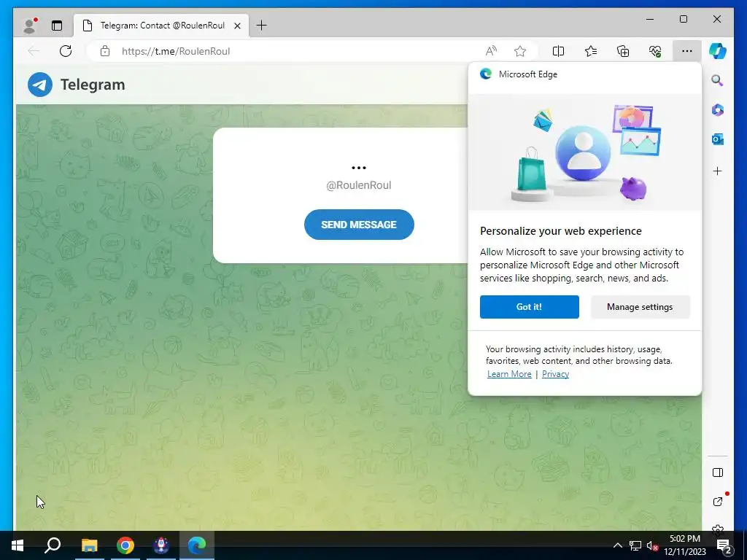
Task: Open Collections panel
Action: coord(623,51)
